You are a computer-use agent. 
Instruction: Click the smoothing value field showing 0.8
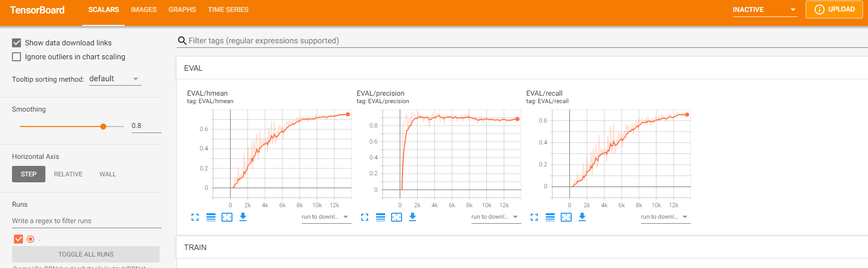(x=147, y=126)
